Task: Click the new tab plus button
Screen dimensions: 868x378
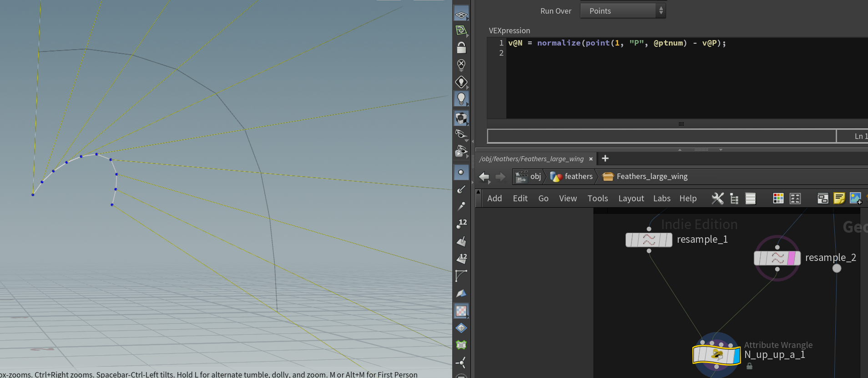Action: [x=605, y=158]
